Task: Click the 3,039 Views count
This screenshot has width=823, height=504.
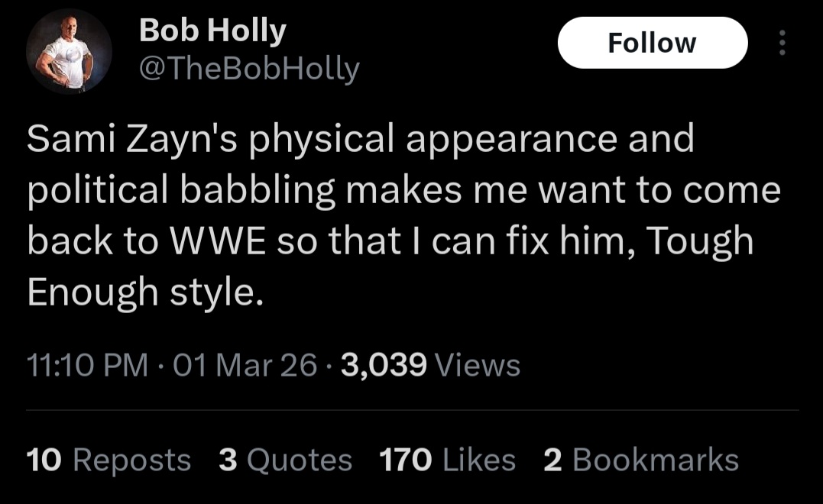Action: [430, 366]
